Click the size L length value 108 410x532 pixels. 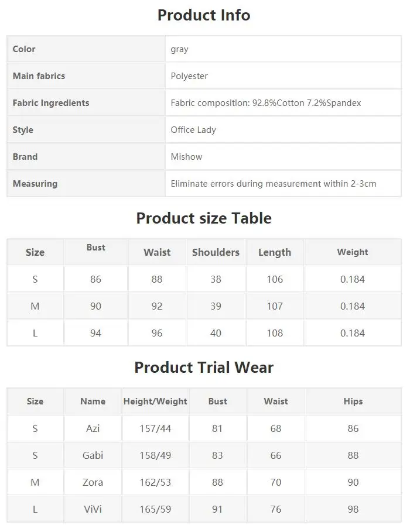275,333
